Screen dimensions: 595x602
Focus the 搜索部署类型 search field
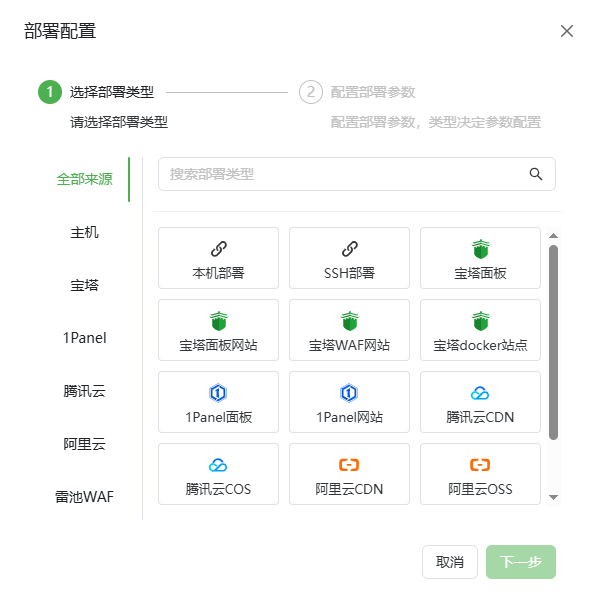[357, 174]
